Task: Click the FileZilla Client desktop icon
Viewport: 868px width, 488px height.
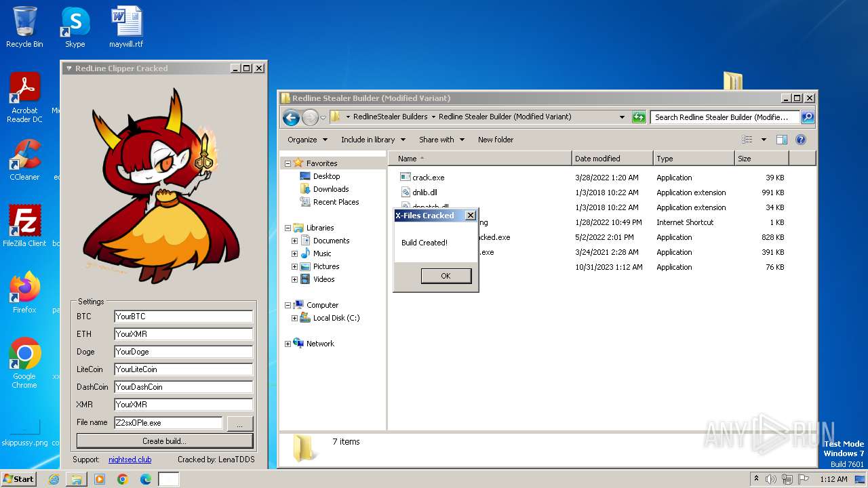Action: [24, 226]
